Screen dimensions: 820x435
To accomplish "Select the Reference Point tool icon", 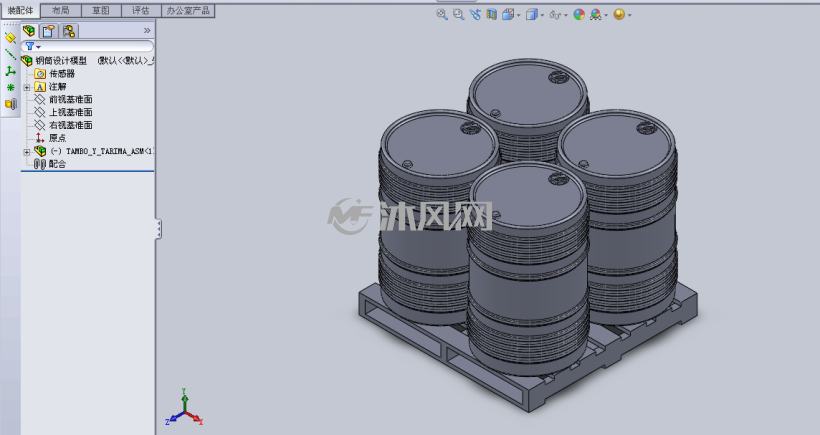I will point(10,87).
